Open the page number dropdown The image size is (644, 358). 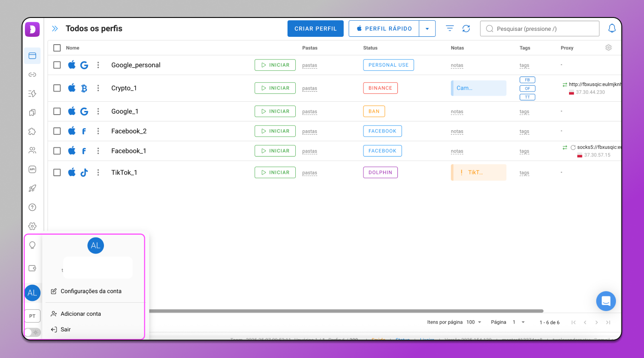tap(519, 322)
